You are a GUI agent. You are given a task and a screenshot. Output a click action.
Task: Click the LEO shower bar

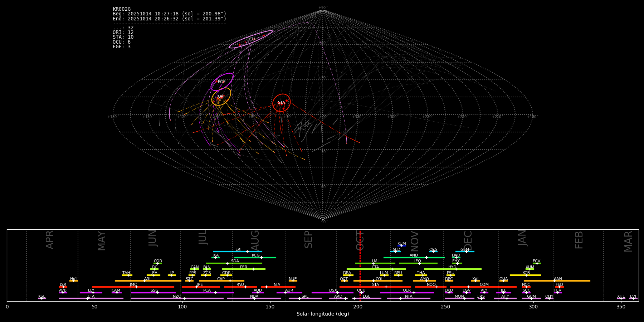pos(418,263)
